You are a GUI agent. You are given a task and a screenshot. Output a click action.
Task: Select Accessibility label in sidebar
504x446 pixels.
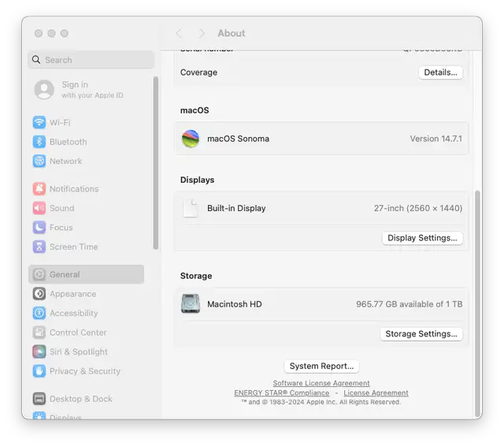click(73, 313)
